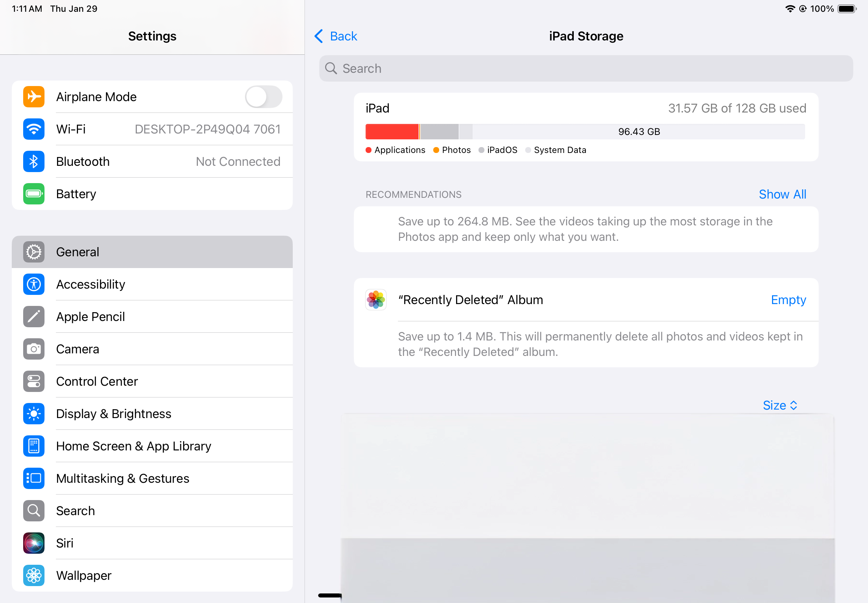This screenshot has height=603, width=868.
Task: Tap the 100% battery percentage text
Action: point(822,9)
